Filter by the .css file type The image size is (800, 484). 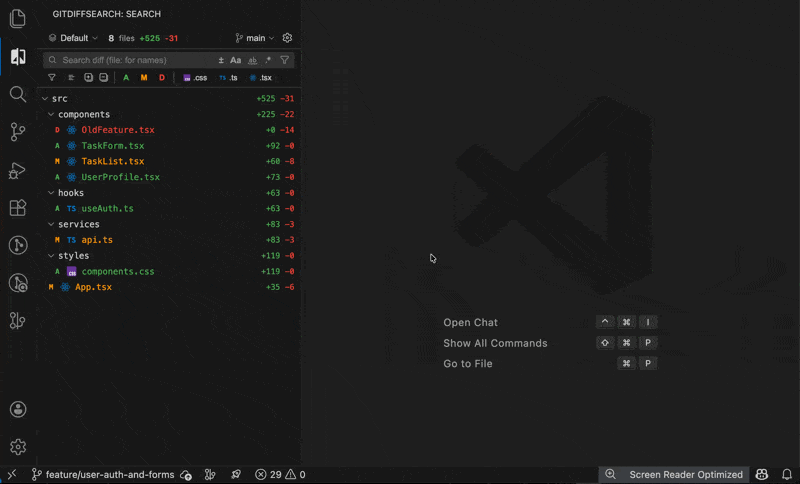coord(195,77)
